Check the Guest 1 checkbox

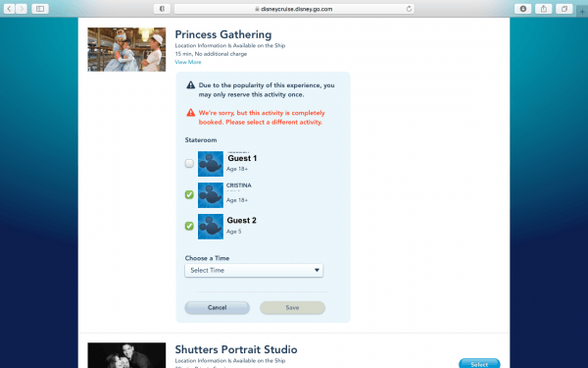pos(189,163)
